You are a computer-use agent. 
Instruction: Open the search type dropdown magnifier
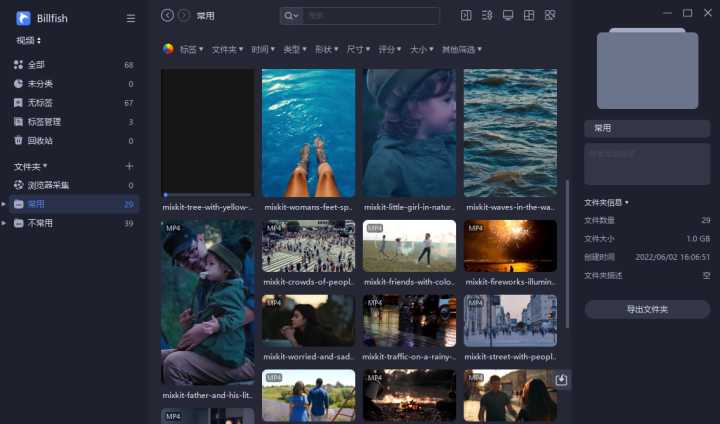click(292, 16)
